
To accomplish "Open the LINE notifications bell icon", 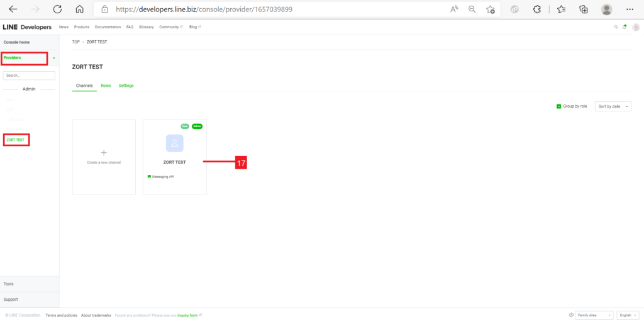I will click(x=625, y=27).
